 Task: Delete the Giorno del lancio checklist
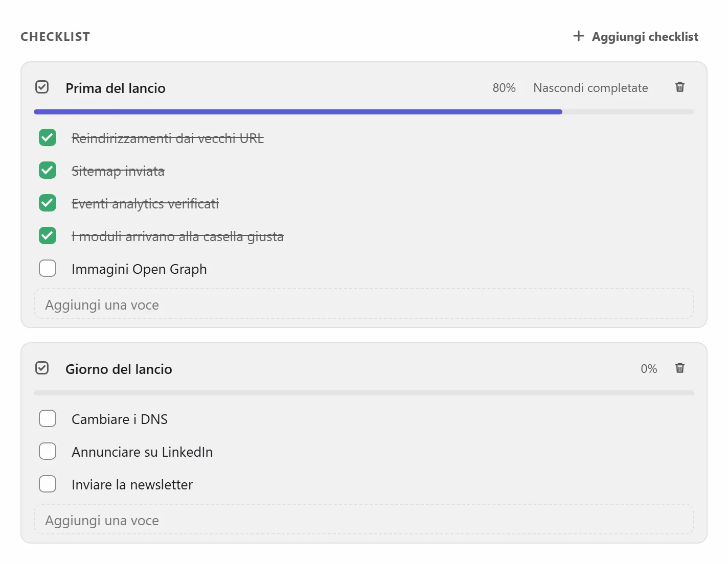(679, 368)
